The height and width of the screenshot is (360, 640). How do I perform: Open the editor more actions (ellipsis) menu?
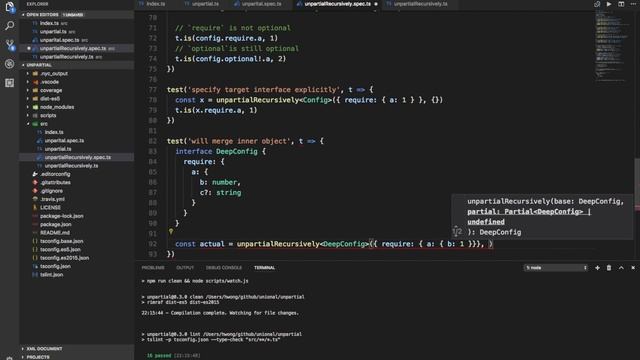pos(633,4)
